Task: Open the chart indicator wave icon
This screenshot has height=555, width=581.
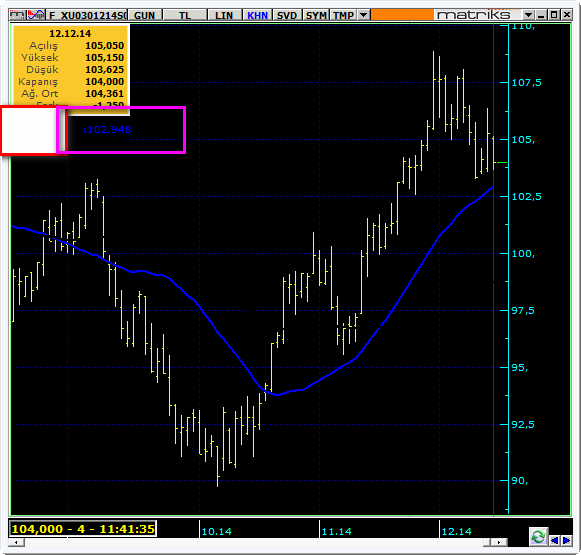Action: (36, 15)
